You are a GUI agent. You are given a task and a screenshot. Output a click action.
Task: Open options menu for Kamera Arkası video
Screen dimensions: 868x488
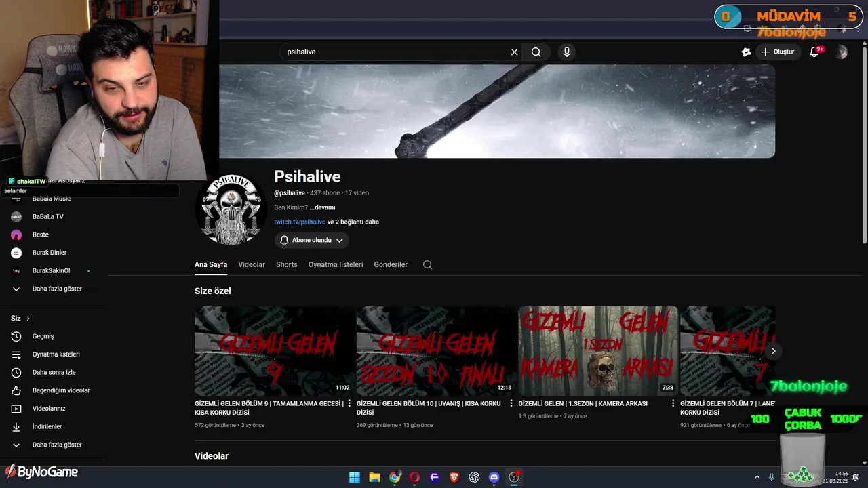coord(673,403)
